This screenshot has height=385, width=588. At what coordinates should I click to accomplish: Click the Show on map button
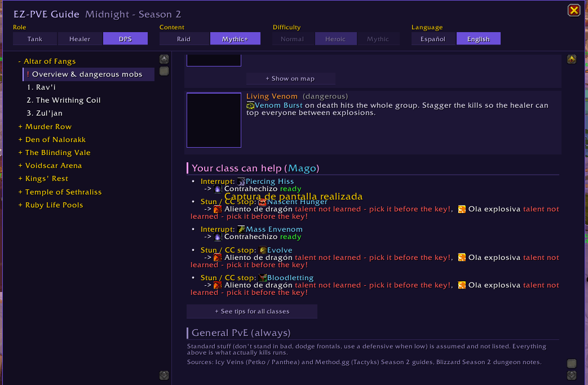point(291,79)
